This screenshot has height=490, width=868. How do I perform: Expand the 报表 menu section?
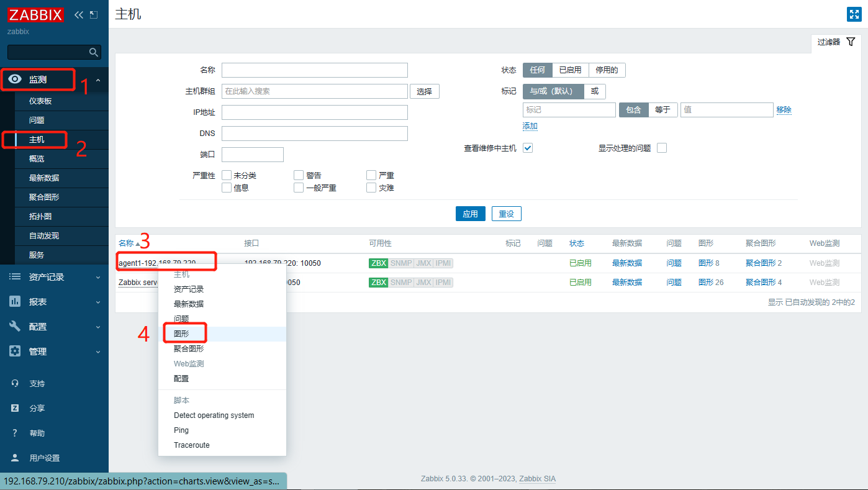[x=98, y=302]
